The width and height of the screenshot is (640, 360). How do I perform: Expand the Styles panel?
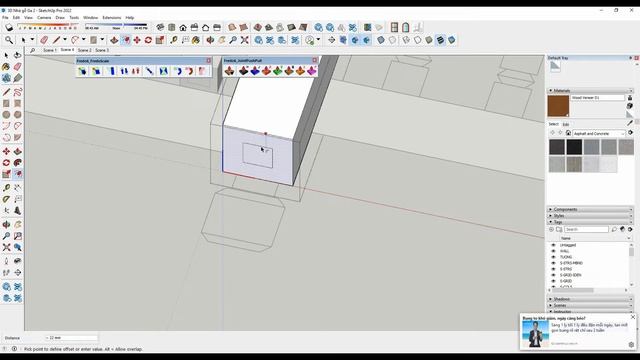click(x=590, y=216)
